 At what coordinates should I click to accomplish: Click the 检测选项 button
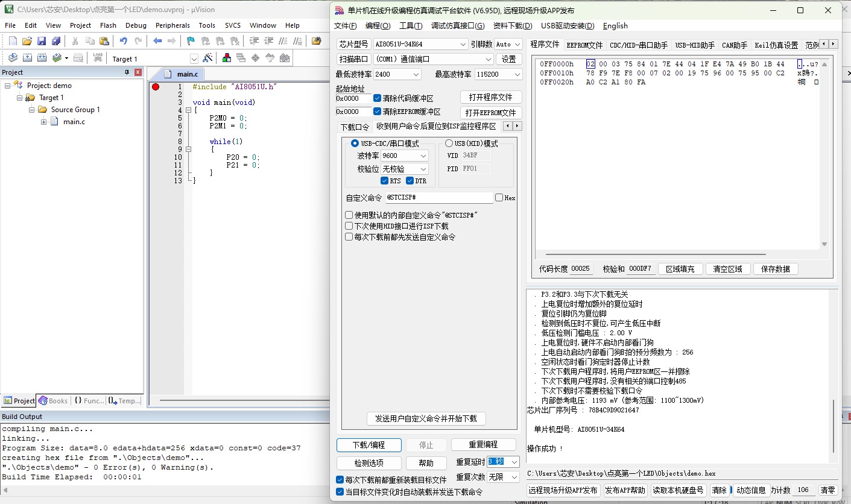coord(369,463)
